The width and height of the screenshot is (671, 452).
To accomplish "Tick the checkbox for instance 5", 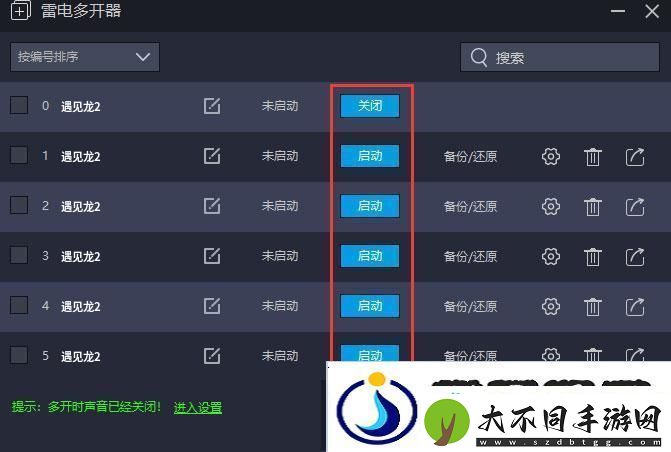I will 19,355.
